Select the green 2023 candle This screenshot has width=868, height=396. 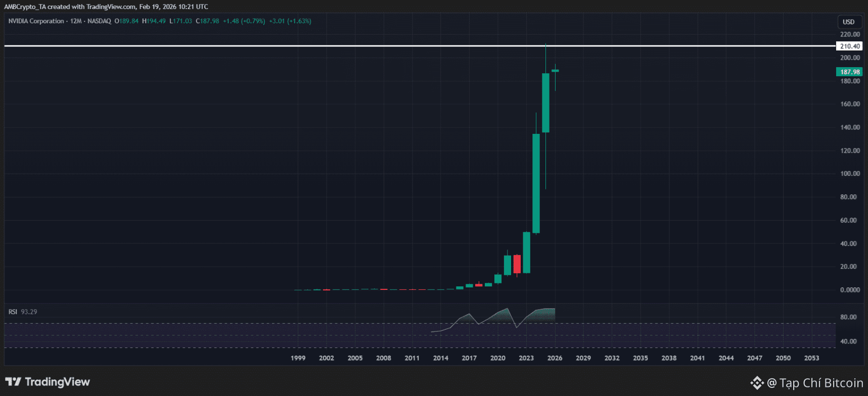tap(526, 253)
